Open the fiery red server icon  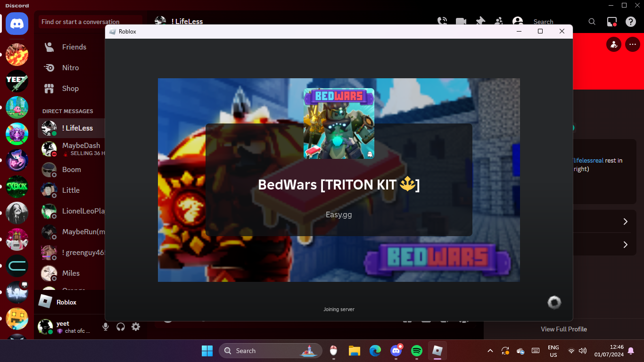click(x=17, y=55)
